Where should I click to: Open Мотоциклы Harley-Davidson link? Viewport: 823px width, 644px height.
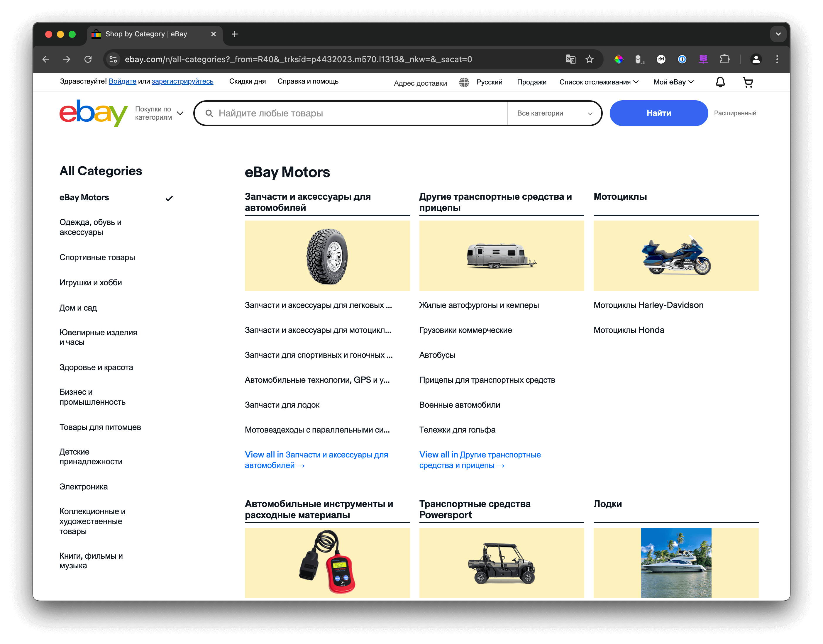(648, 305)
